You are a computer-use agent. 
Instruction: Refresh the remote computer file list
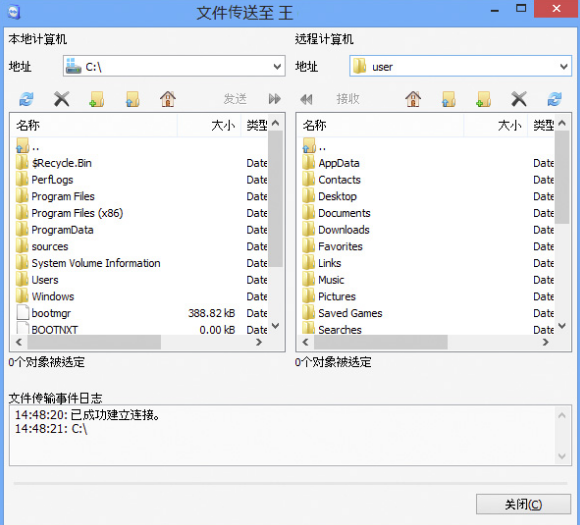click(x=554, y=99)
